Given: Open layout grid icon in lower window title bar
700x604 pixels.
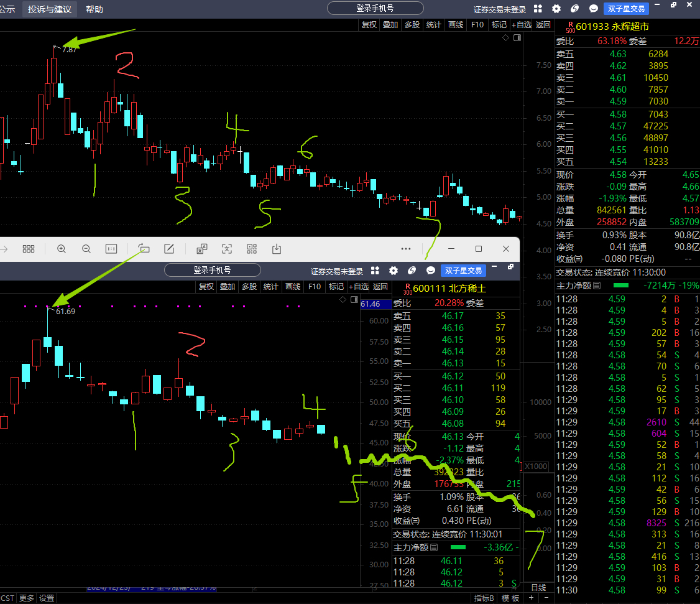Looking at the screenshot, I should [x=375, y=271].
